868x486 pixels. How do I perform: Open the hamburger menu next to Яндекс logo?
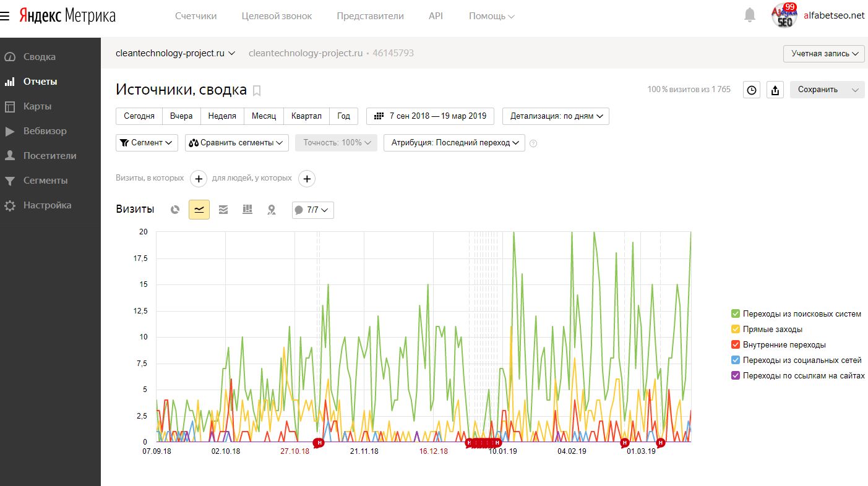coord(6,16)
